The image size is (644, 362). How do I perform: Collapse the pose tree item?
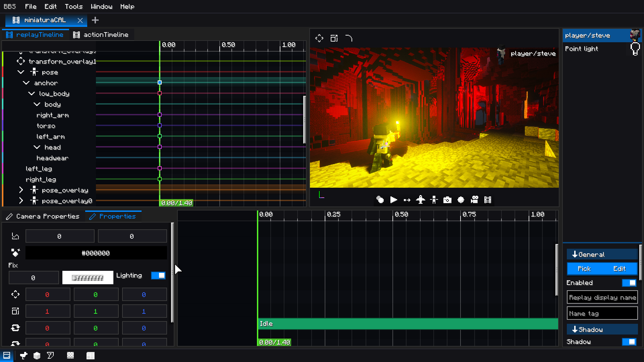click(x=21, y=72)
